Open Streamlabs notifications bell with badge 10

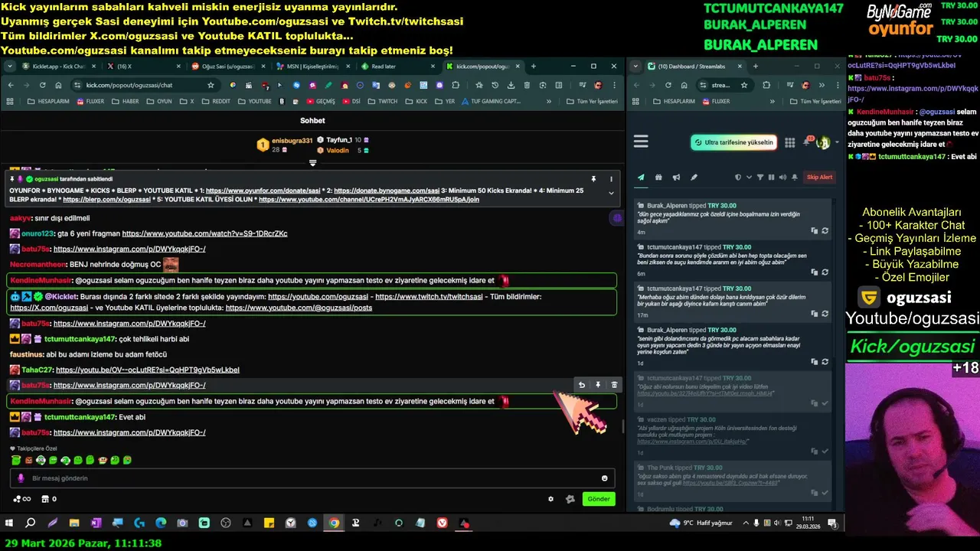807,142
